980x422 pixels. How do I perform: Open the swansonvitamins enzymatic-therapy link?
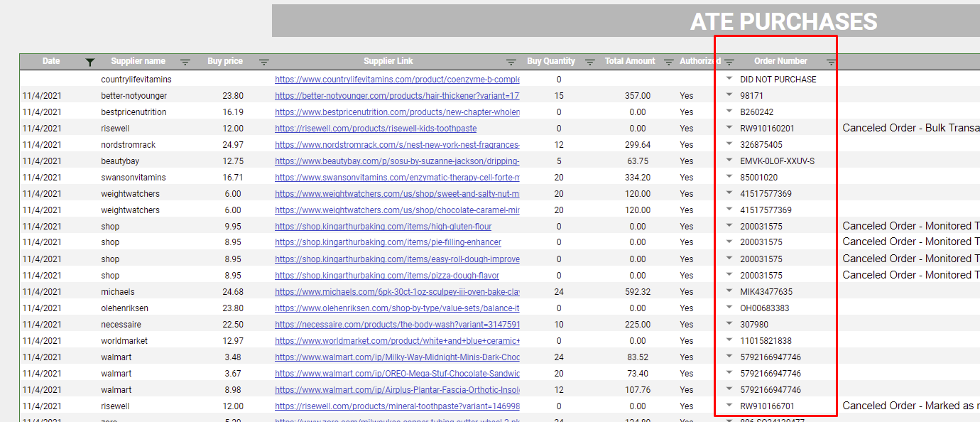tap(397, 178)
